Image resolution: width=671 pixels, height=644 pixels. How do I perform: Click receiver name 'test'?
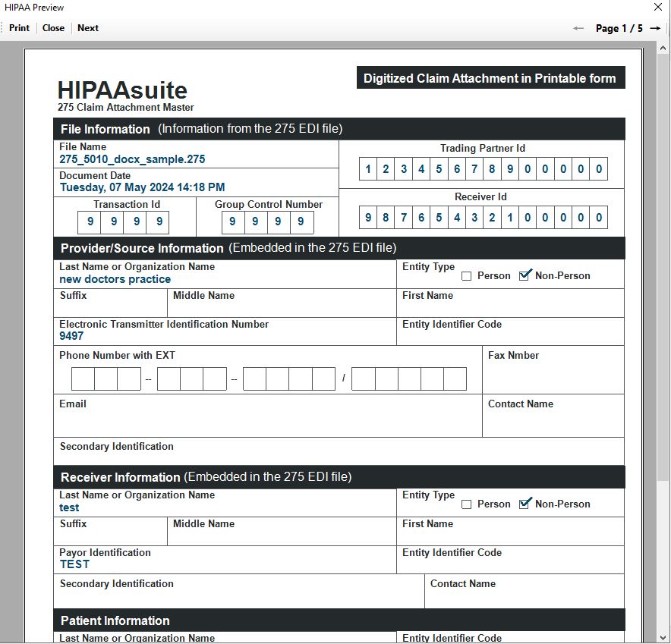[x=69, y=507]
